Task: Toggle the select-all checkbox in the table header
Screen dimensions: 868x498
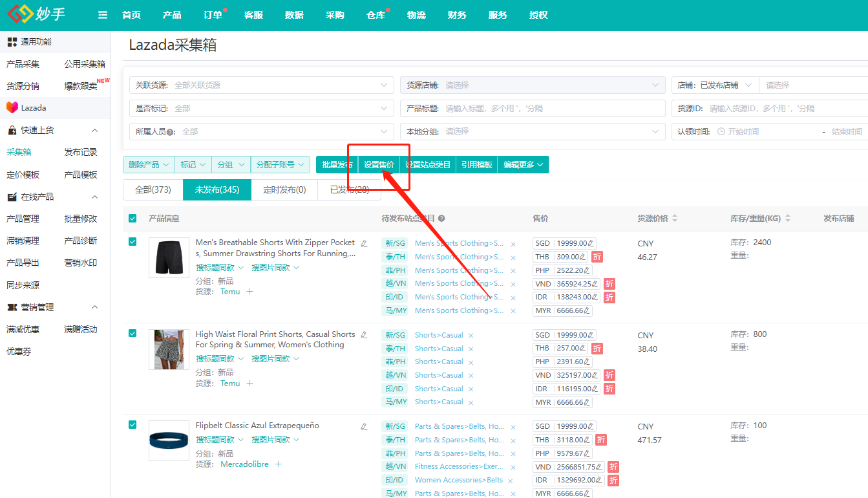Action: pos(132,219)
